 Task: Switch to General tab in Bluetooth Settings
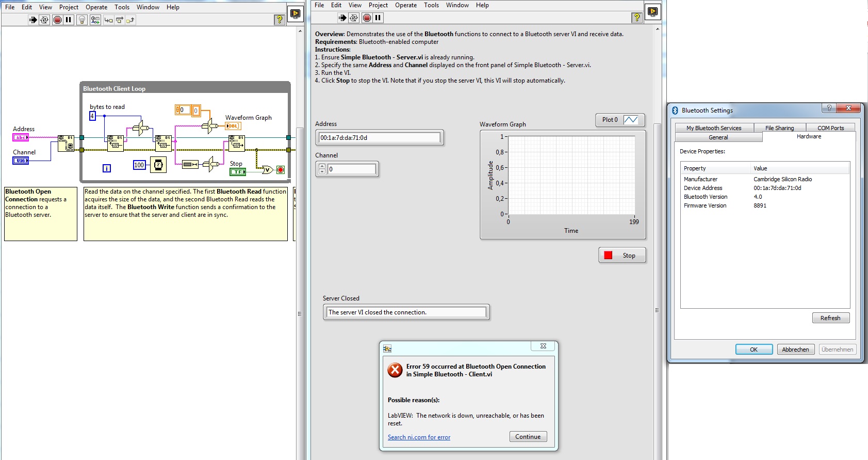coord(718,137)
